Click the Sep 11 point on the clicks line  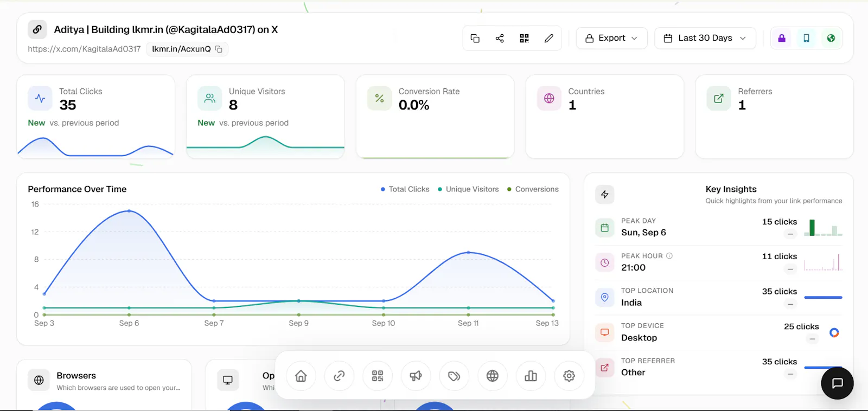coord(469,252)
